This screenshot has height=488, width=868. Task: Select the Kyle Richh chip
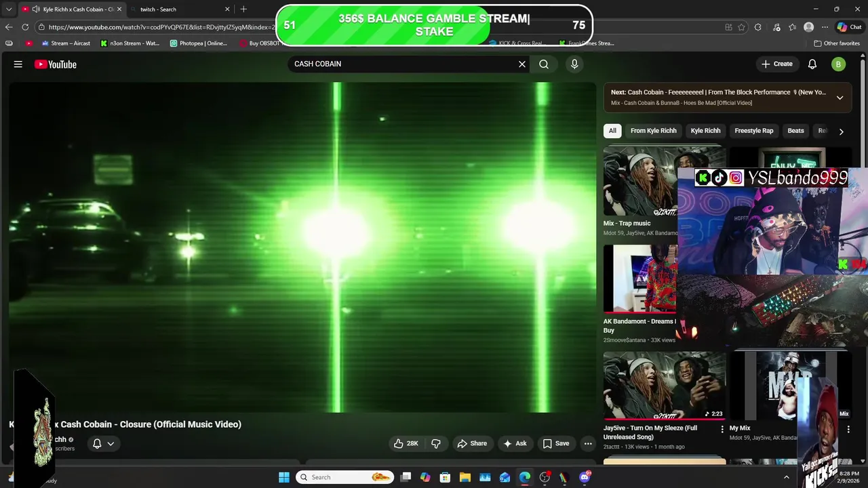pyautogui.click(x=705, y=131)
